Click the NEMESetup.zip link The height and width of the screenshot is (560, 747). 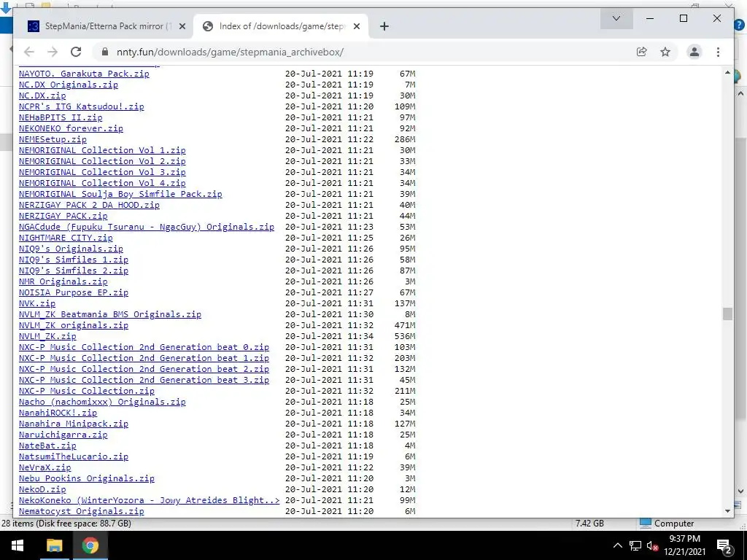tap(53, 139)
